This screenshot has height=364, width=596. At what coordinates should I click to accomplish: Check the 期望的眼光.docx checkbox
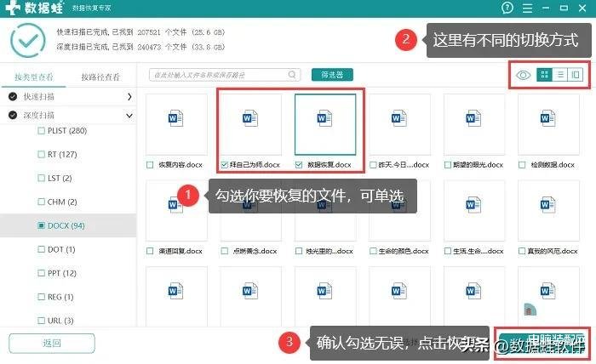coord(448,165)
